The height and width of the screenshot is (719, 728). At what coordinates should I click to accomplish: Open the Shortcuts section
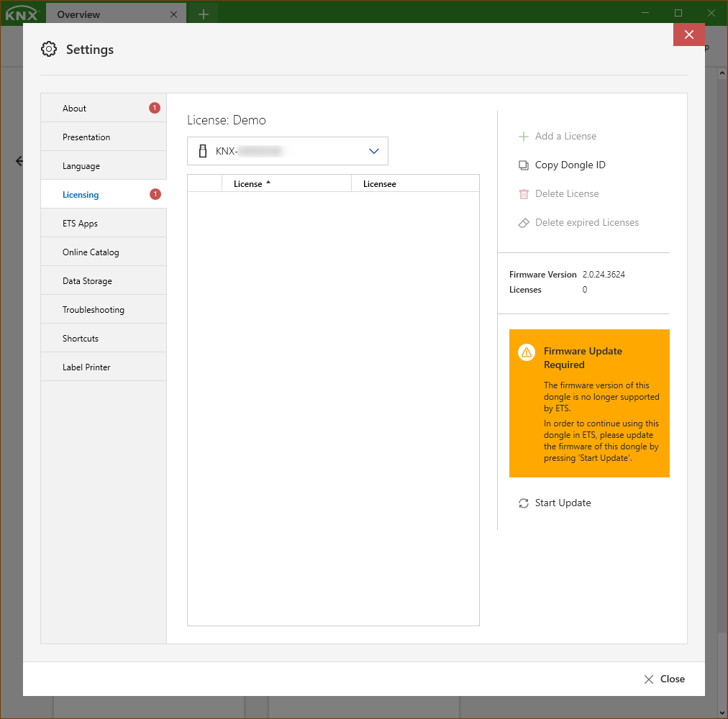coord(104,339)
